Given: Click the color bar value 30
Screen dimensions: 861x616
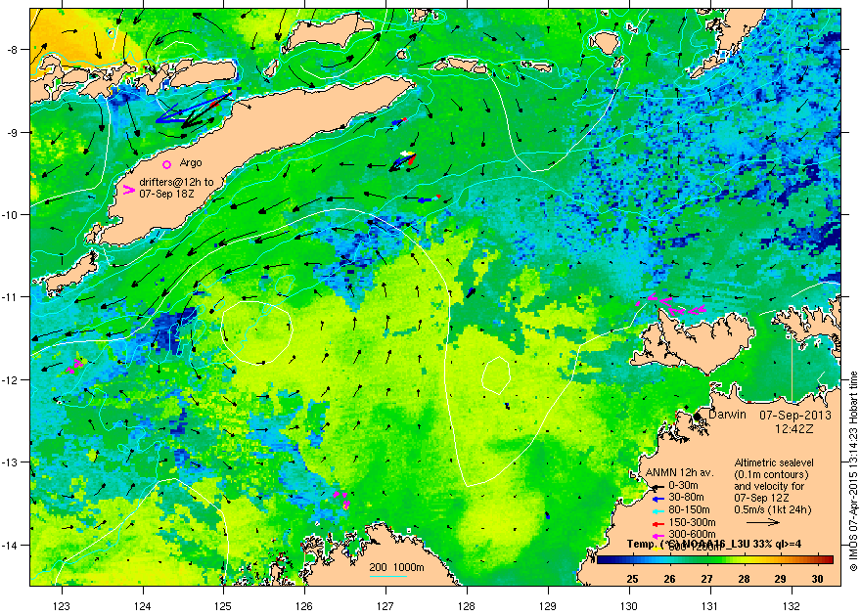Looking at the screenshot, I should 817,579.
